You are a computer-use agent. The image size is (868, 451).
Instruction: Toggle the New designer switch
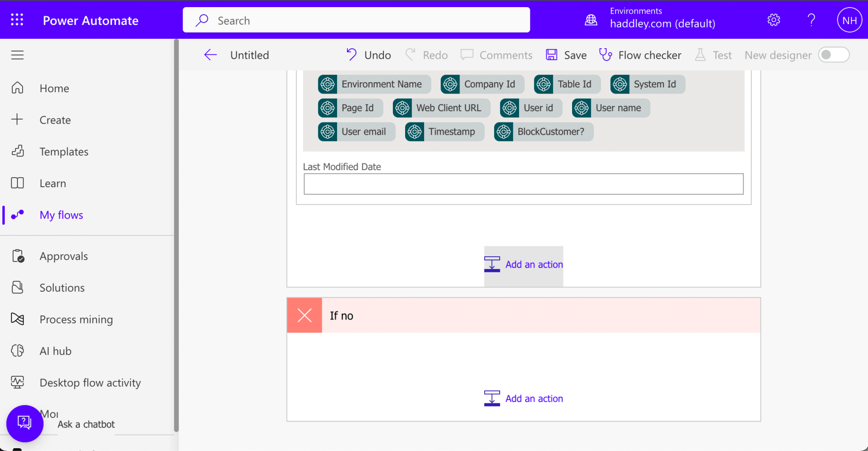pos(834,55)
